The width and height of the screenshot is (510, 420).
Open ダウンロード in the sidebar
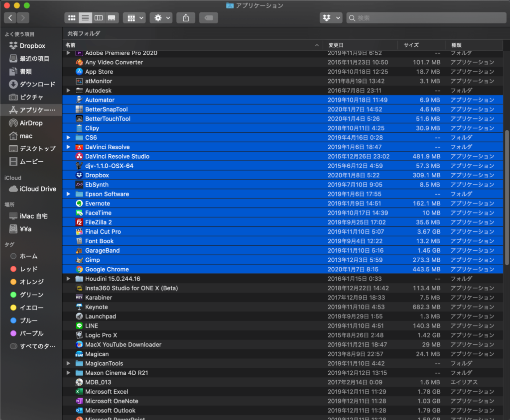point(31,84)
